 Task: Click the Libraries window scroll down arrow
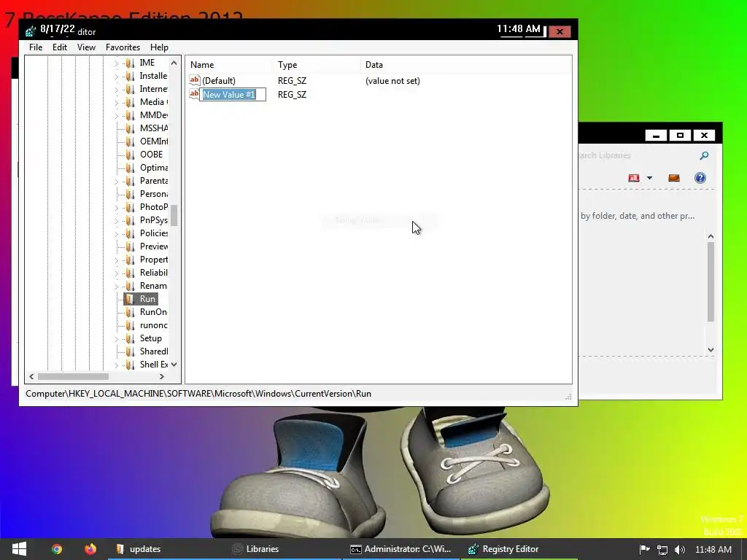[x=711, y=349]
